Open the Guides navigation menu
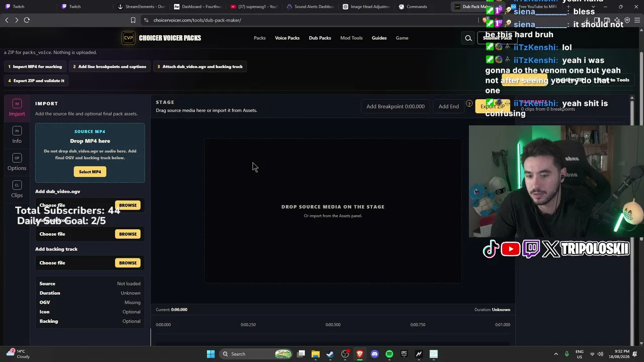The width and height of the screenshot is (644, 362). [x=379, y=38]
